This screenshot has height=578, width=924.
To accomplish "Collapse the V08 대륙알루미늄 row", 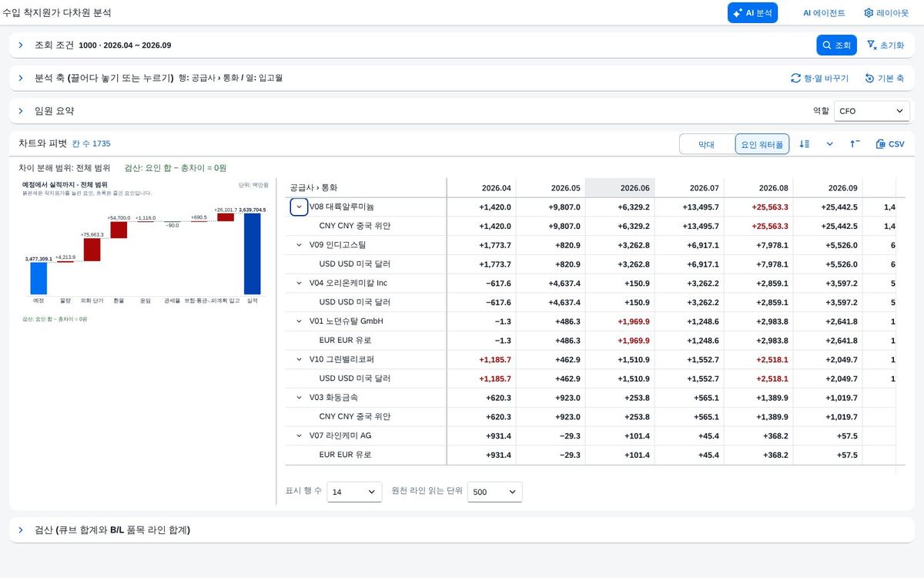I will 300,207.
